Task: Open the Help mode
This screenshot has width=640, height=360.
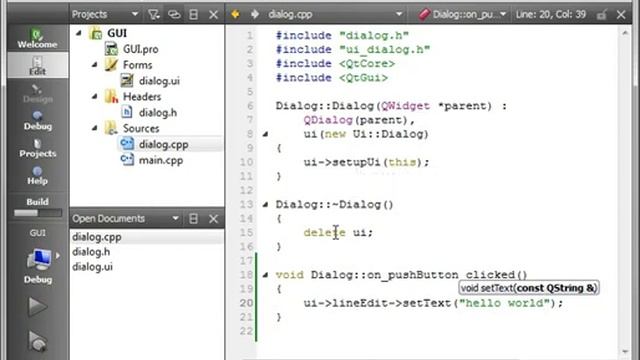Action: tap(37, 175)
